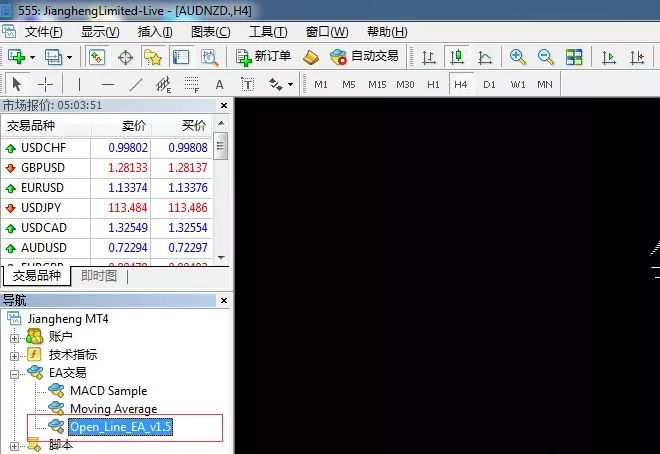This screenshot has width=660, height=454.
Task: Click the 新订单 new order button
Action: pos(263,57)
